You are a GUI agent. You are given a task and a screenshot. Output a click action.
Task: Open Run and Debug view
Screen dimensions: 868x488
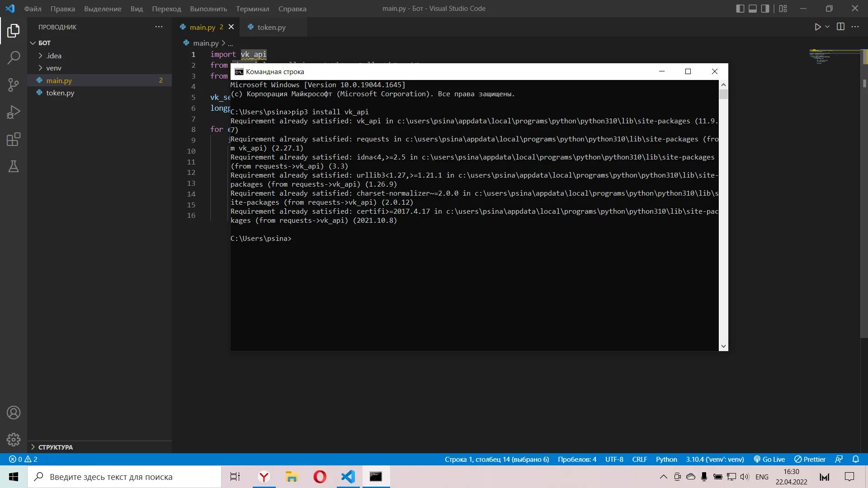[14, 112]
